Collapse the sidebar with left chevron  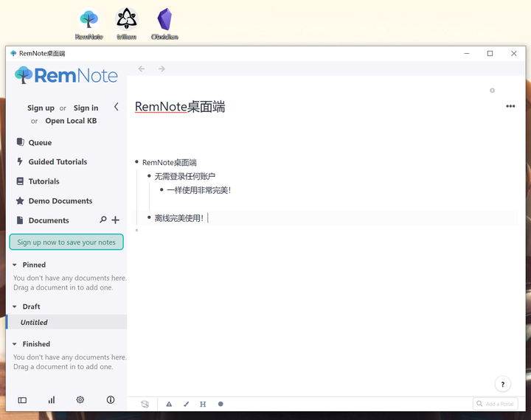[117, 107]
